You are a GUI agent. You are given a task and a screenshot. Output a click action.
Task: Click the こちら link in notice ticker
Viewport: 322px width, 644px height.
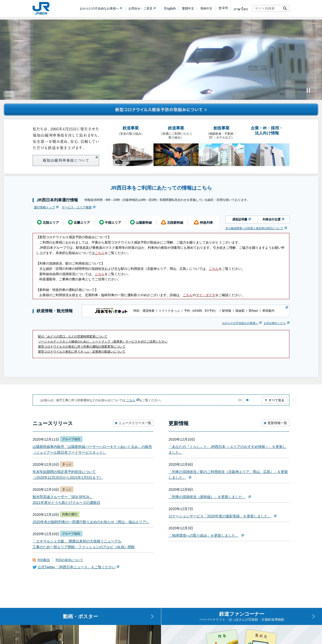pos(131,400)
